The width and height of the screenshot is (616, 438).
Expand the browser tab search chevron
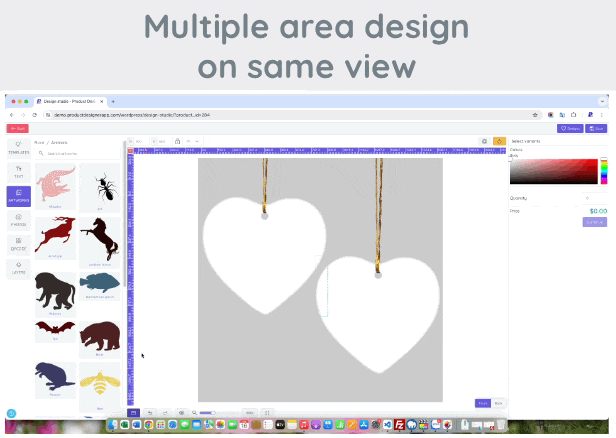click(602, 101)
